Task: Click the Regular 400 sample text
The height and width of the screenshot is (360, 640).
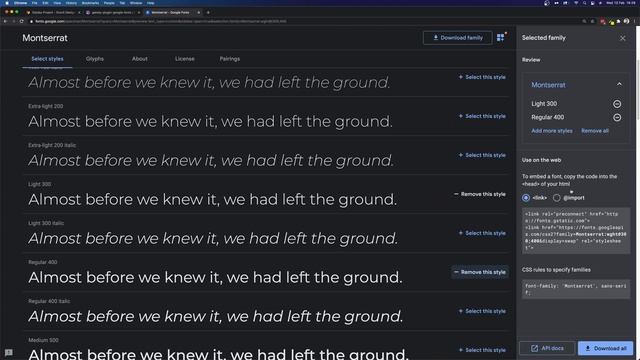Action: (x=215, y=278)
